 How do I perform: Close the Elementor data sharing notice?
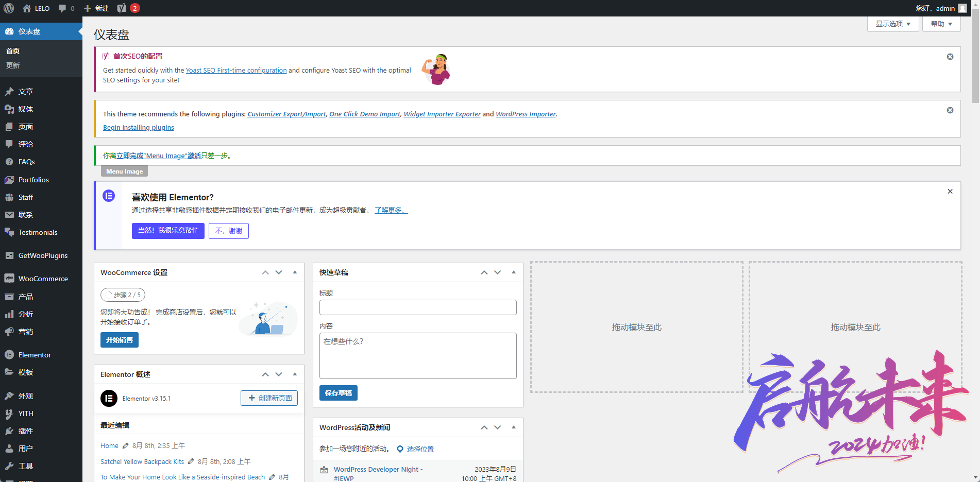click(x=950, y=192)
